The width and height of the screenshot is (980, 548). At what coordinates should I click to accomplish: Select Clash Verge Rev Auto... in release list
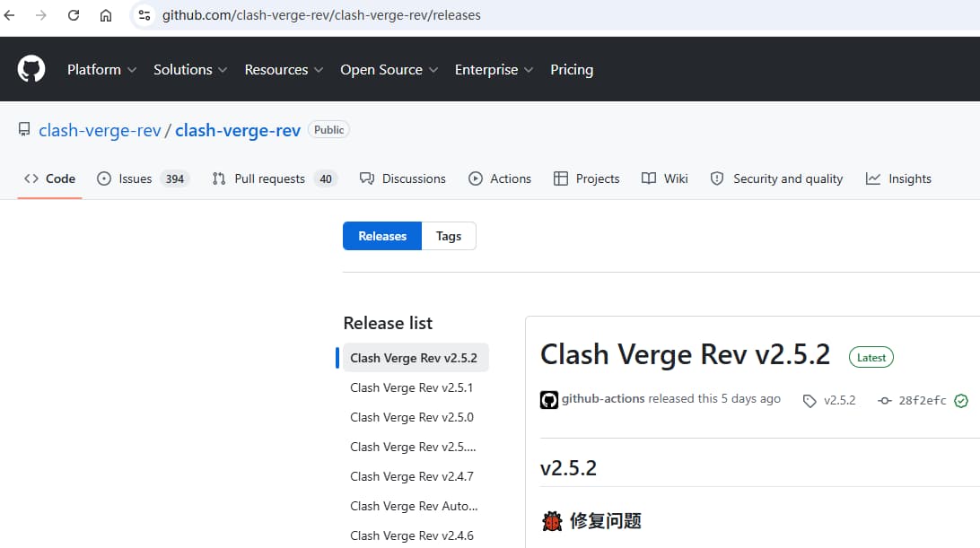click(x=414, y=506)
